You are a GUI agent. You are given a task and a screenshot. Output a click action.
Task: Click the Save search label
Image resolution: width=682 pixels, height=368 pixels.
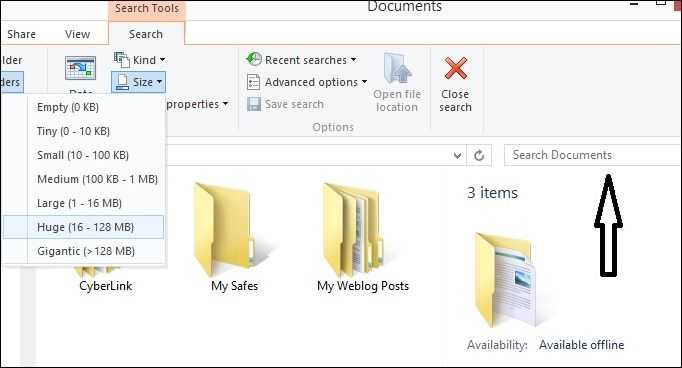pyautogui.click(x=294, y=104)
